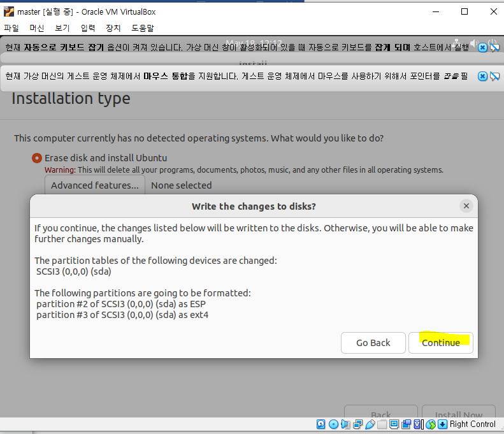Click the 'None selected' text
Image resolution: width=504 pixels, height=434 pixels.
point(182,185)
